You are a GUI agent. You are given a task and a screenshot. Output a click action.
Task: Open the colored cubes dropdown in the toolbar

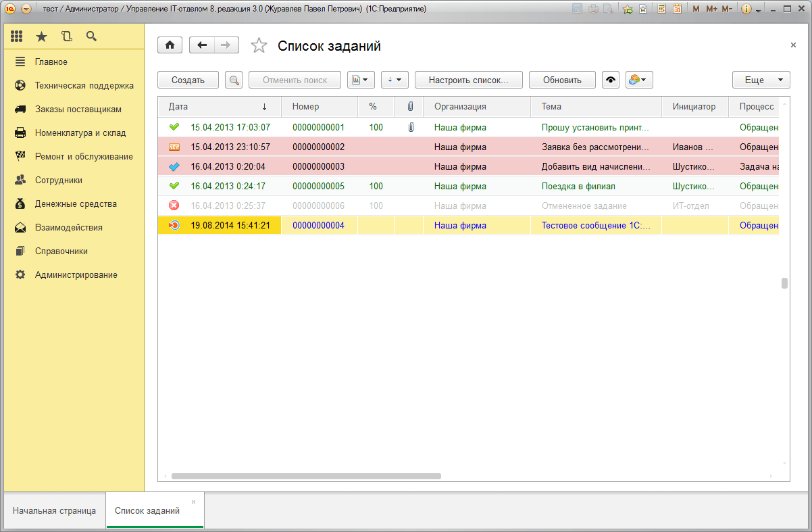click(x=639, y=80)
